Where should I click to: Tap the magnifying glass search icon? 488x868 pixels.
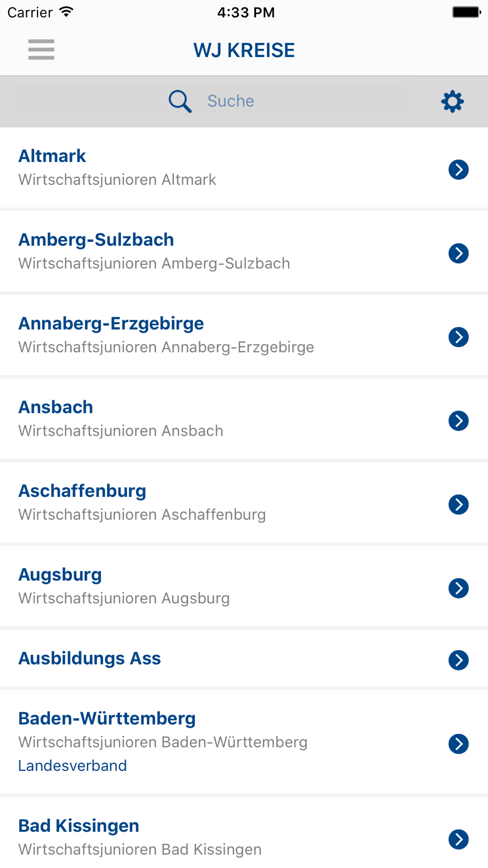pos(180,102)
